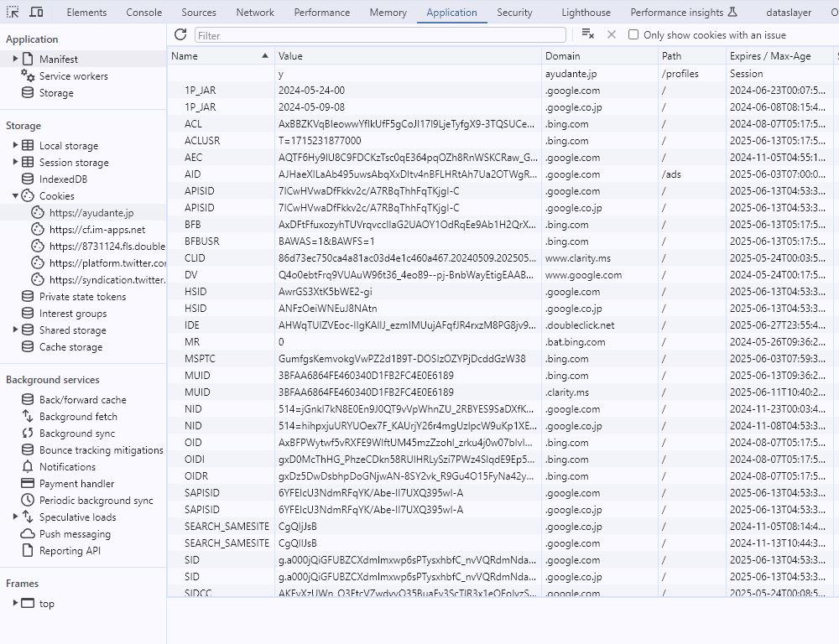839x644 pixels.
Task: Click the IndexedDB database icon
Action: pyautogui.click(x=28, y=179)
